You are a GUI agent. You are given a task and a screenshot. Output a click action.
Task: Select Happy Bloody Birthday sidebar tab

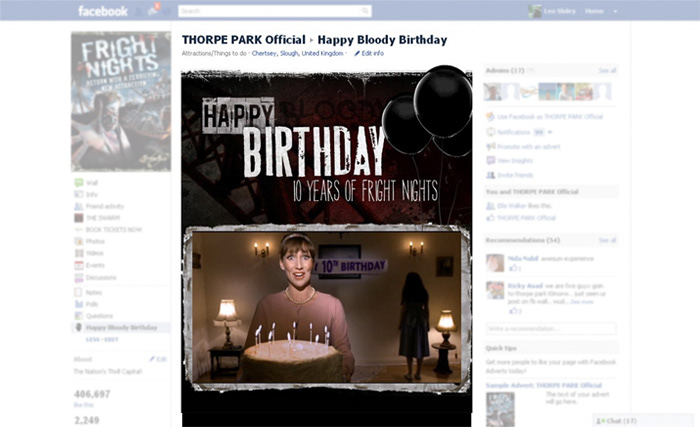tap(121, 327)
